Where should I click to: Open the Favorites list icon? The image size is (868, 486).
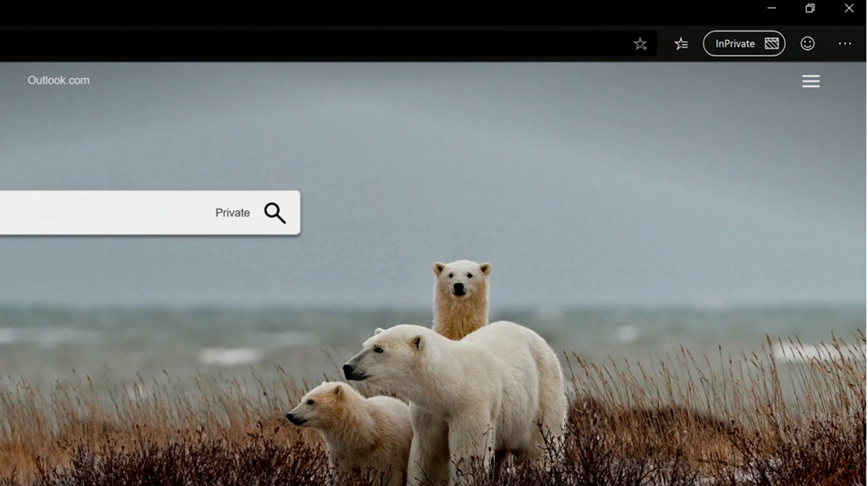682,44
